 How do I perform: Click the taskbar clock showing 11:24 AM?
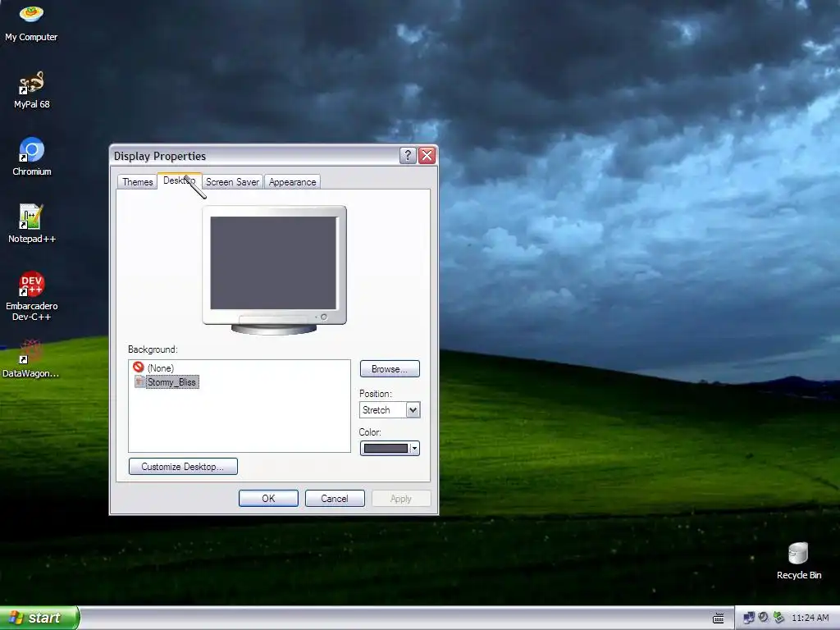[810, 618]
